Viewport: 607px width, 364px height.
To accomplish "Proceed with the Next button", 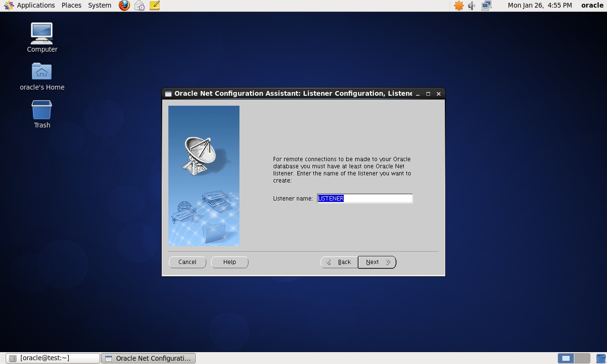I will pos(377,262).
